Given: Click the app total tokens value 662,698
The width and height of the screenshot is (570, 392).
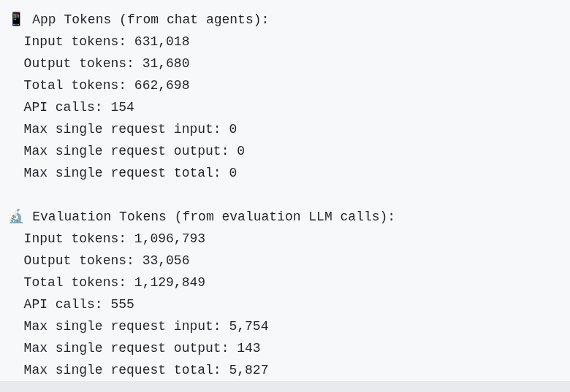Looking at the screenshot, I should tap(161, 85).
